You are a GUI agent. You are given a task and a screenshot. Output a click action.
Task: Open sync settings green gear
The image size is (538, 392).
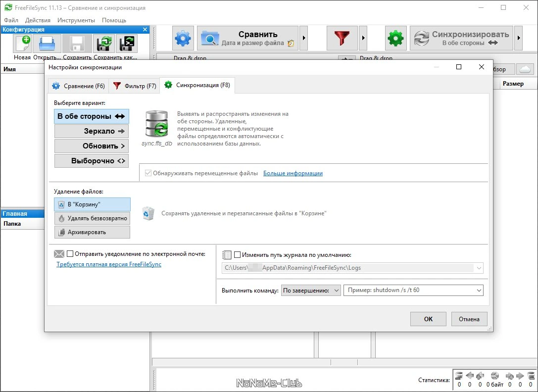tap(395, 38)
